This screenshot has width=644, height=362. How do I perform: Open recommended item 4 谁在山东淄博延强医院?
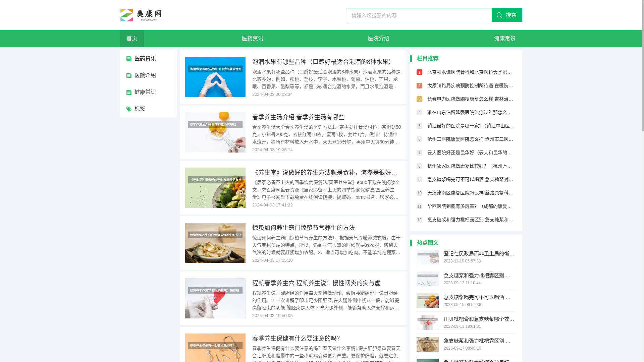pyautogui.click(x=470, y=112)
